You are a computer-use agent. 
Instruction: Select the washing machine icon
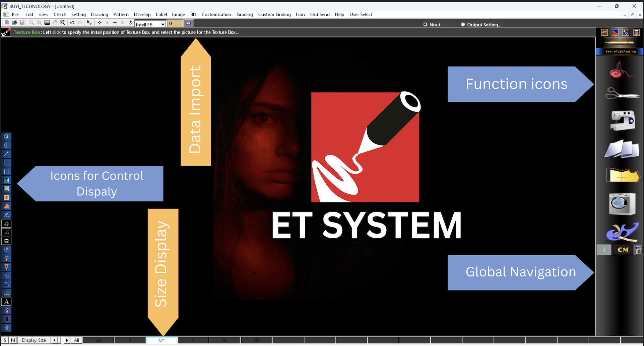click(x=622, y=204)
